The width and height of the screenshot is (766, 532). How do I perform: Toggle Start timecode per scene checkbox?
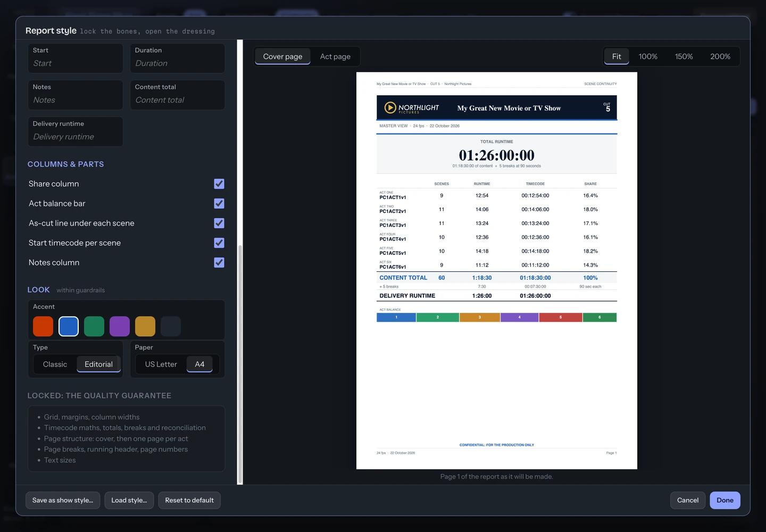coord(219,243)
